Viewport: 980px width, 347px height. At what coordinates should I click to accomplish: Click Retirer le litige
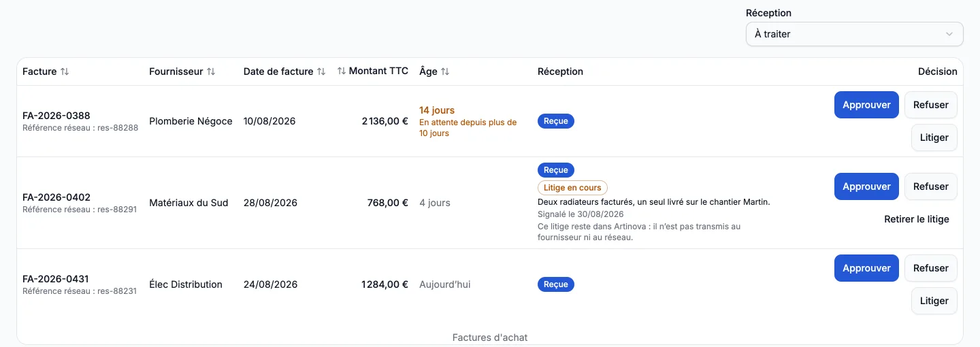[916, 219]
